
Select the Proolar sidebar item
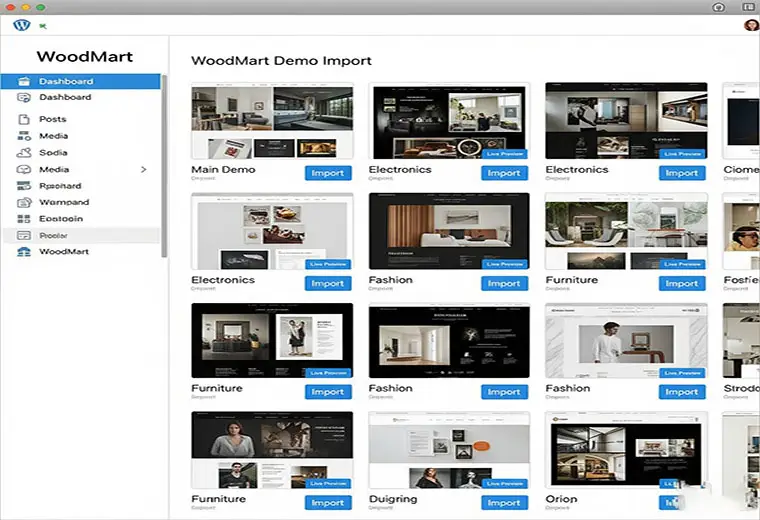[80, 236]
